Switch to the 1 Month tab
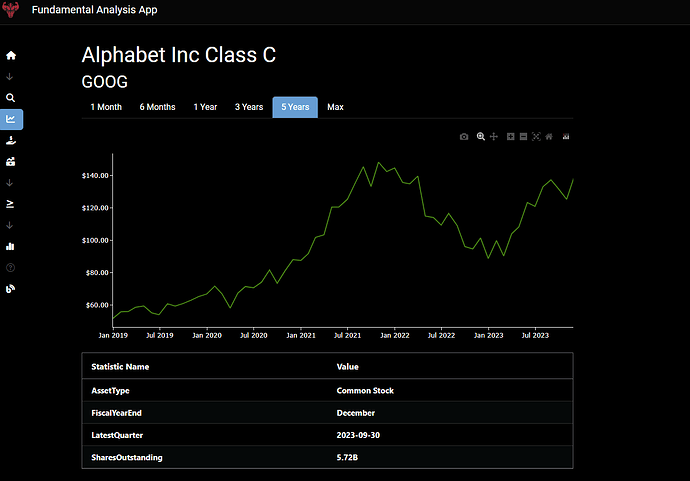Screen dimensions: 690x481 coord(106,107)
